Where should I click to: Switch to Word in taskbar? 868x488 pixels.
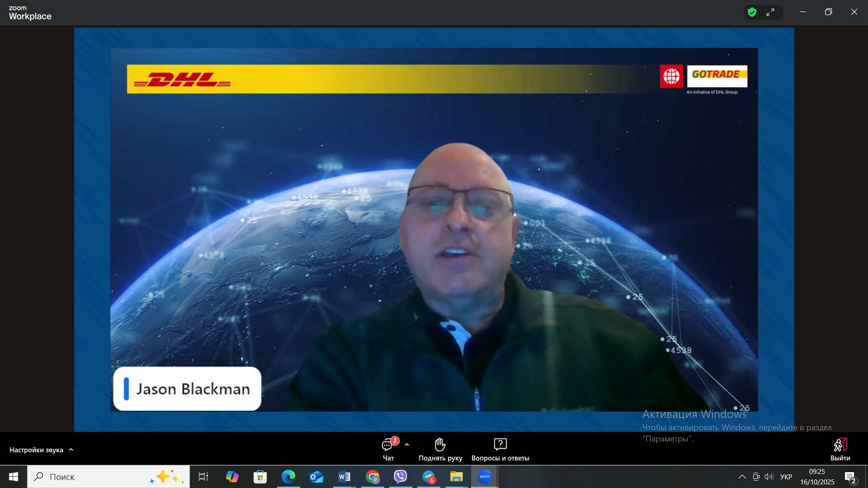[344, 477]
